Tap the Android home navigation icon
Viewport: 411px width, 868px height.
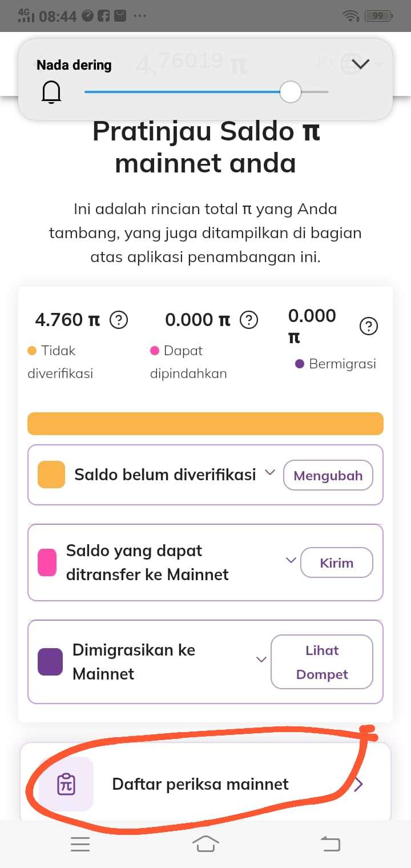205,843
